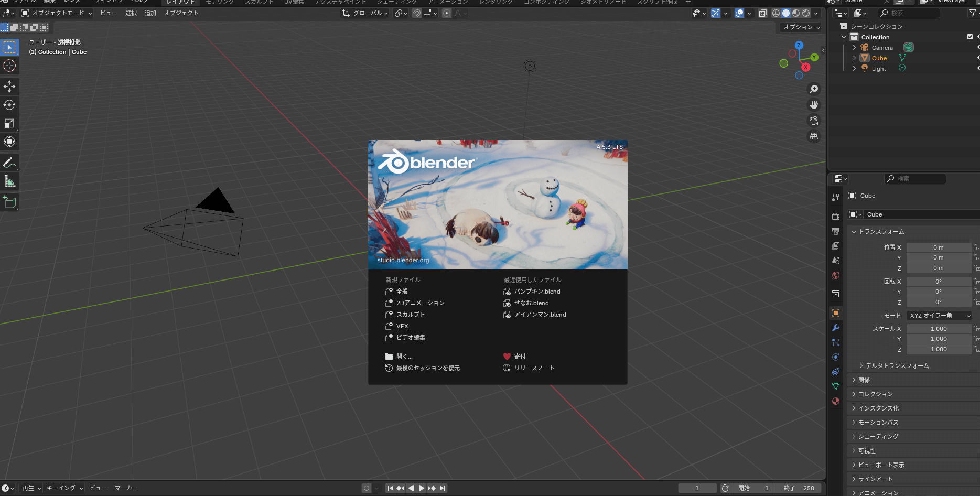
Task: Open the World Properties tab
Action: click(836, 275)
